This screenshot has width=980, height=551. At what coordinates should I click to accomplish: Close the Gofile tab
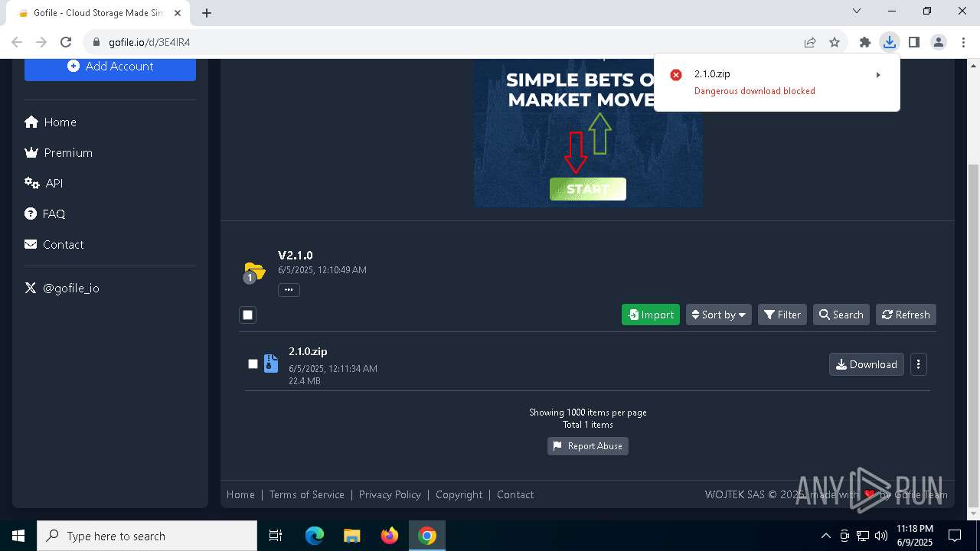point(178,13)
